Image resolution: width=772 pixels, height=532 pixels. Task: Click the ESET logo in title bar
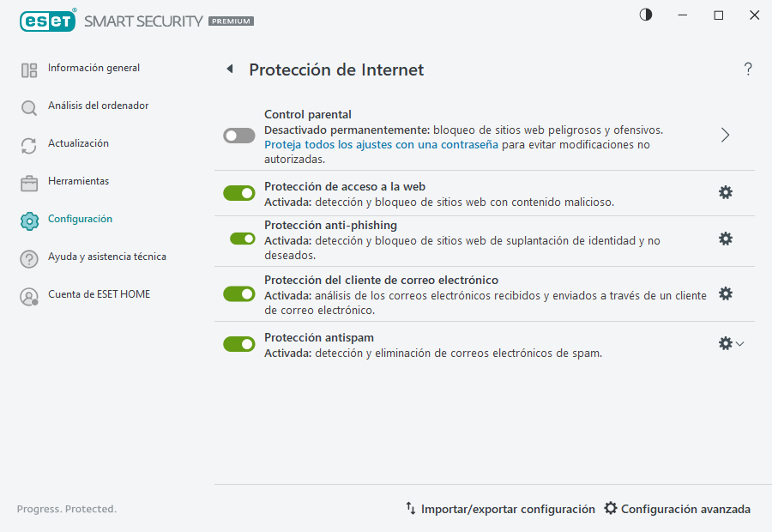[48, 20]
